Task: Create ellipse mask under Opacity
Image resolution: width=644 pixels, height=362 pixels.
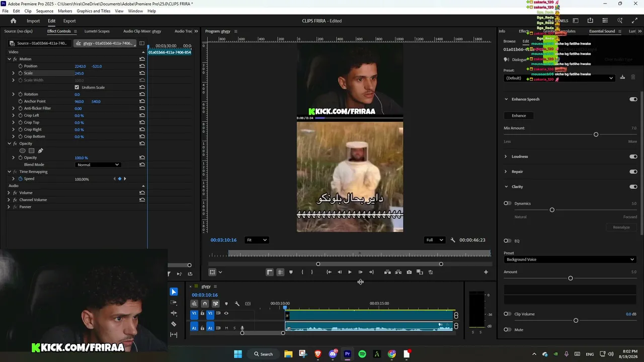Action: tap(22, 151)
